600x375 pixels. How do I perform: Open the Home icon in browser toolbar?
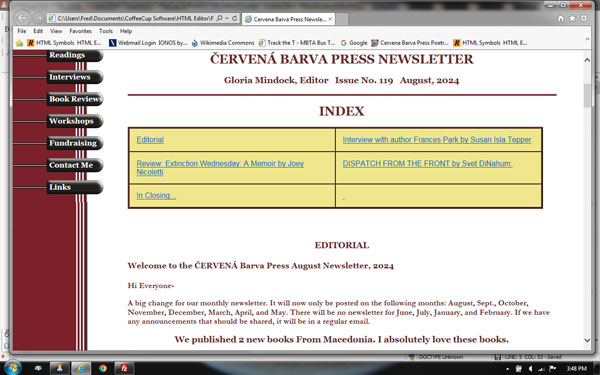coord(561,18)
